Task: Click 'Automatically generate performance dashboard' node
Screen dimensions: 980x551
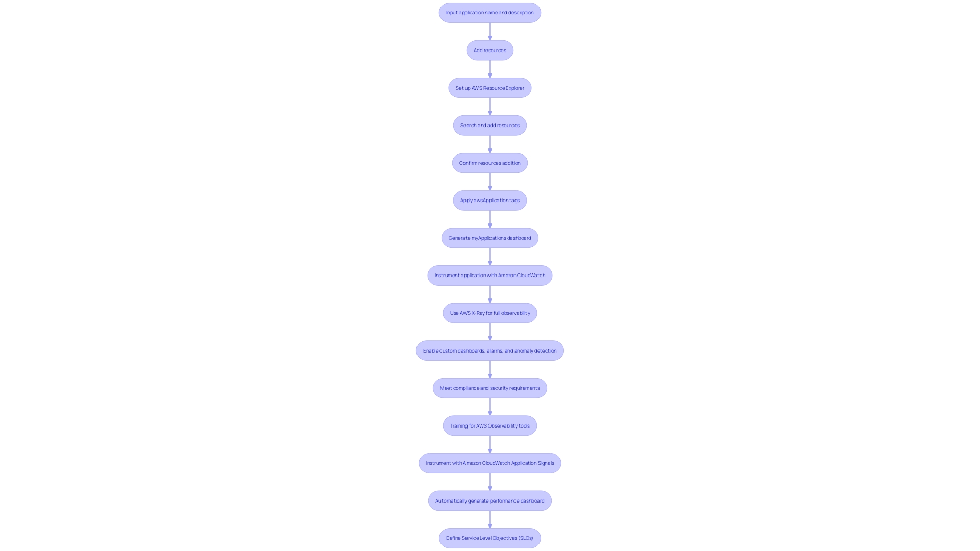Action: click(489, 500)
